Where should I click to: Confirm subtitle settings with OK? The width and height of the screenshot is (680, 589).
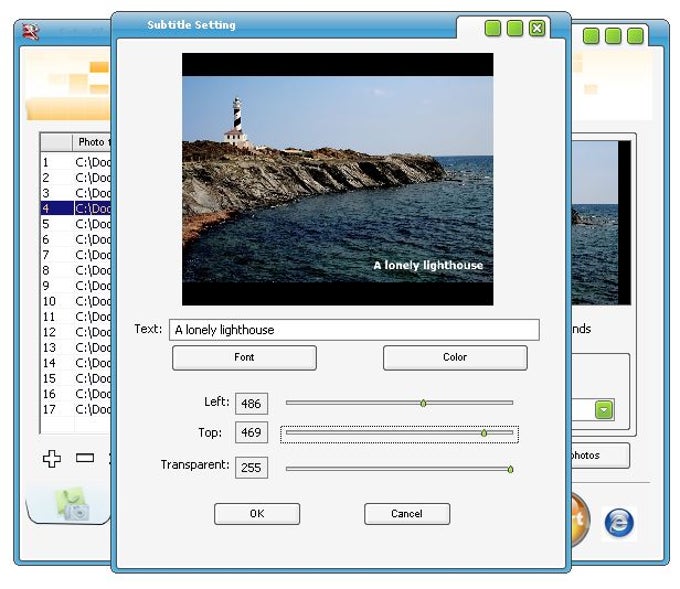pos(257,514)
